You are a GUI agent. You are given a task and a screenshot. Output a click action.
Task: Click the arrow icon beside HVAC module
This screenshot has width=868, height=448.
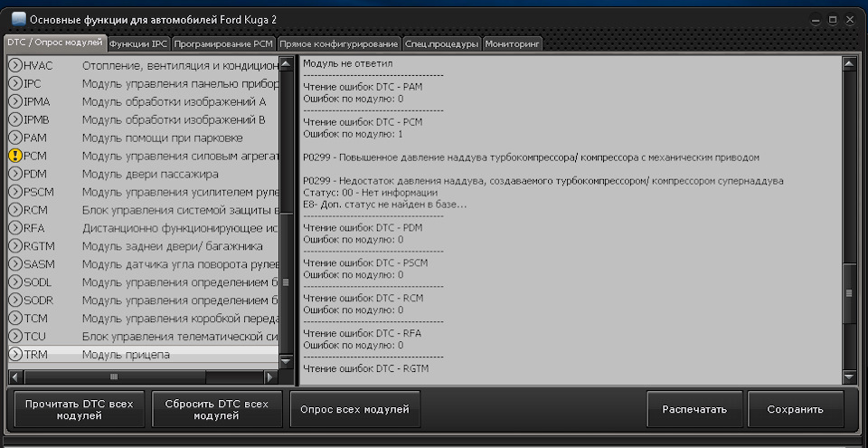click(x=16, y=65)
